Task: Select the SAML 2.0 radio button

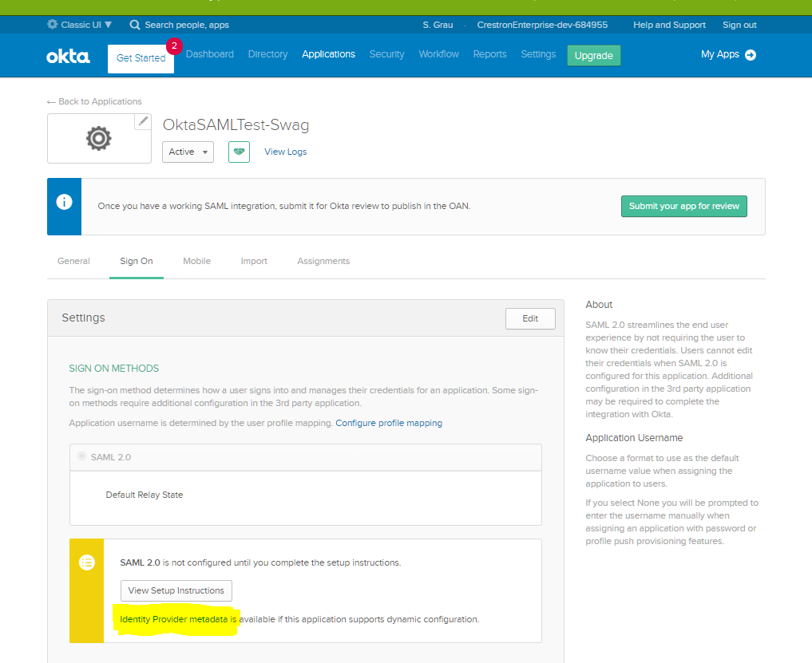Action: click(x=81, y=456)
